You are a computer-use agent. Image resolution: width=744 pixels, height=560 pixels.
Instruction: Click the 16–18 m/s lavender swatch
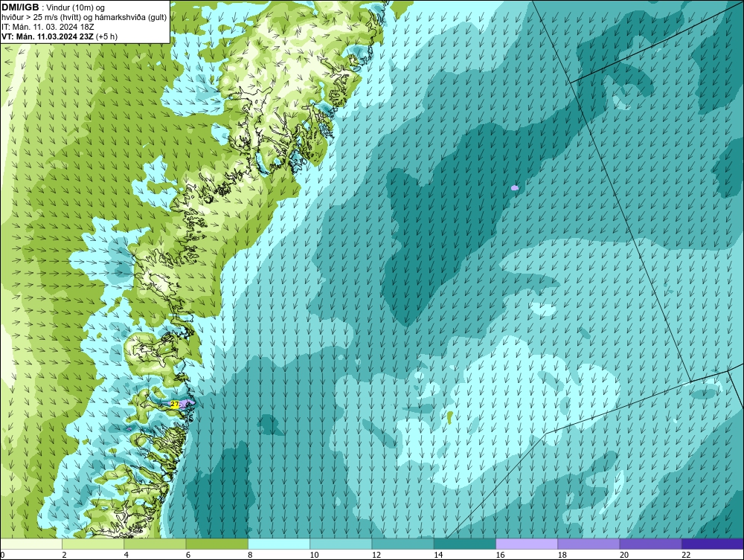(527, 544)
